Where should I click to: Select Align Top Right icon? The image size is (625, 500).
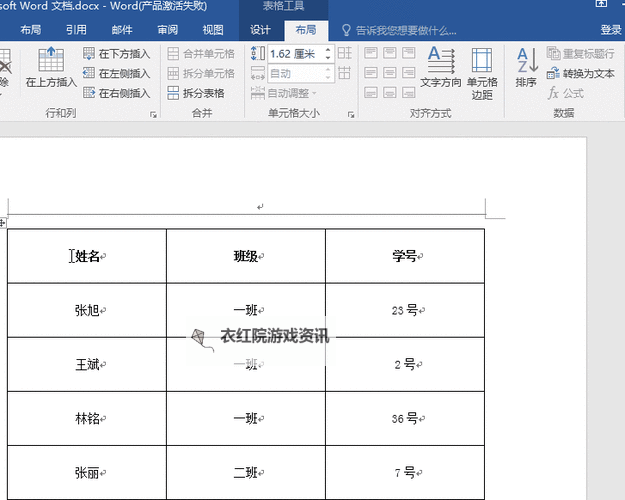409,53
